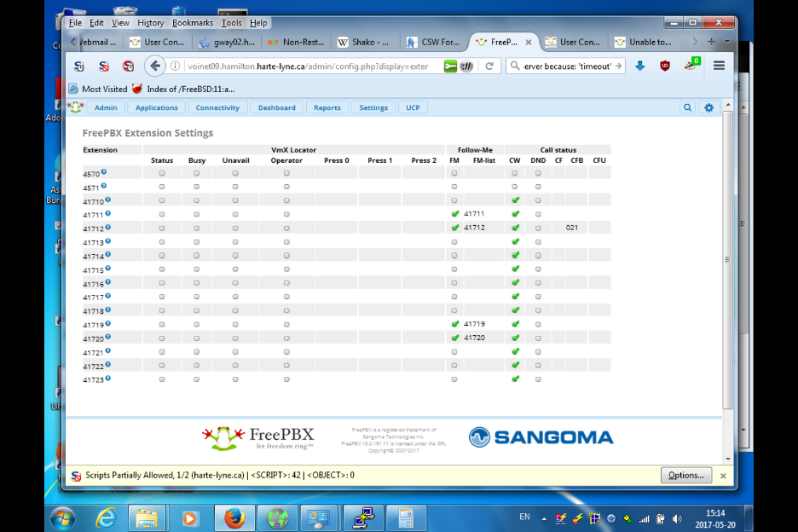Toggle the Status checkbox for extension 4570
The height and width of the screenshot is (532, 798).
pyautogui.click(x=161, y=173)
